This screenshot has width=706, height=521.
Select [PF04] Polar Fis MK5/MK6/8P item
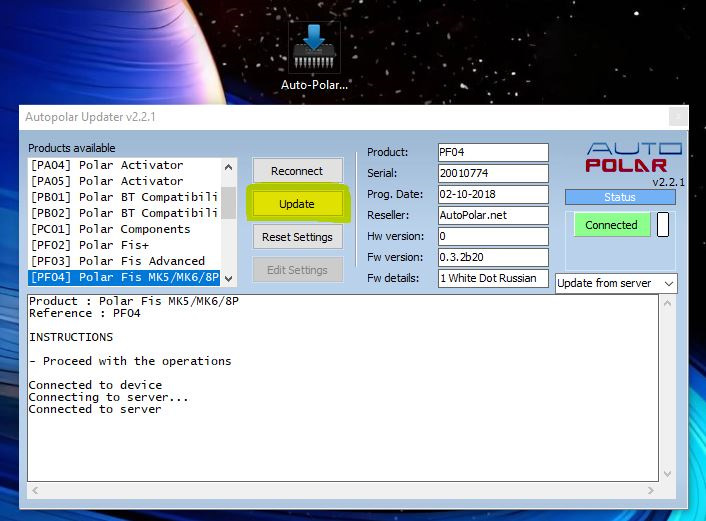point(124,277)
